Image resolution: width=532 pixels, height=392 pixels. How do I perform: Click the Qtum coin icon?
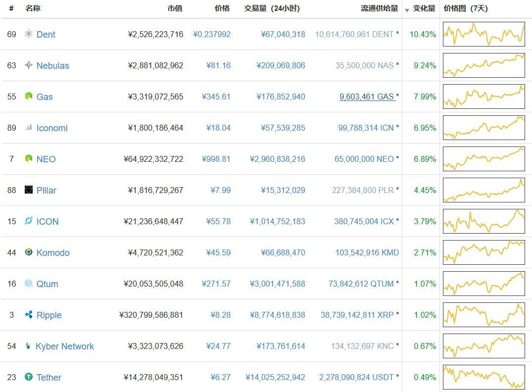pos(29,283)
